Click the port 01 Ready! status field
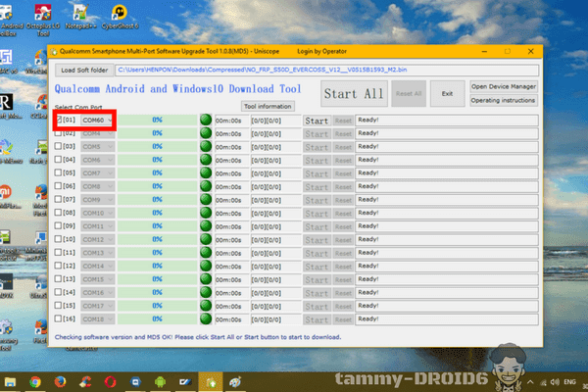The image size is (588, 392). tap(447, 120)
